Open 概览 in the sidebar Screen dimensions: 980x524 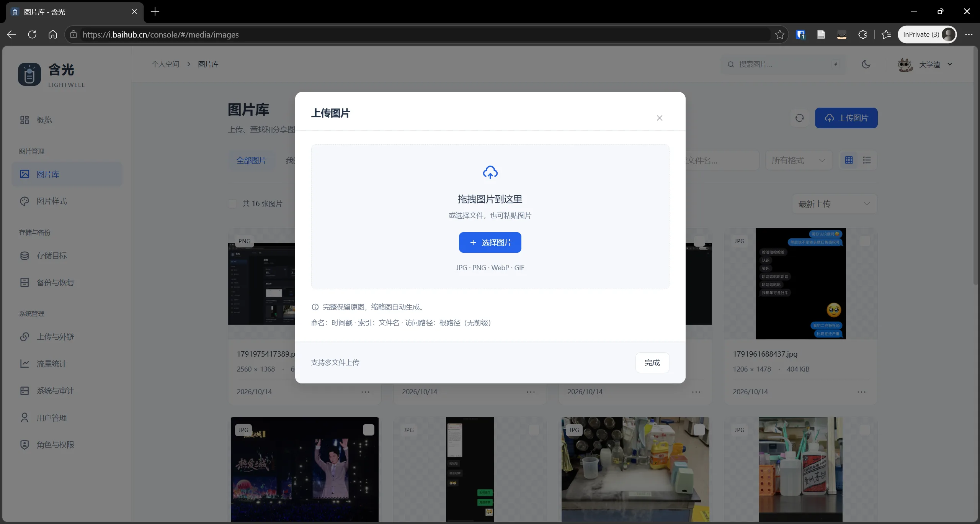click(67, 120)
